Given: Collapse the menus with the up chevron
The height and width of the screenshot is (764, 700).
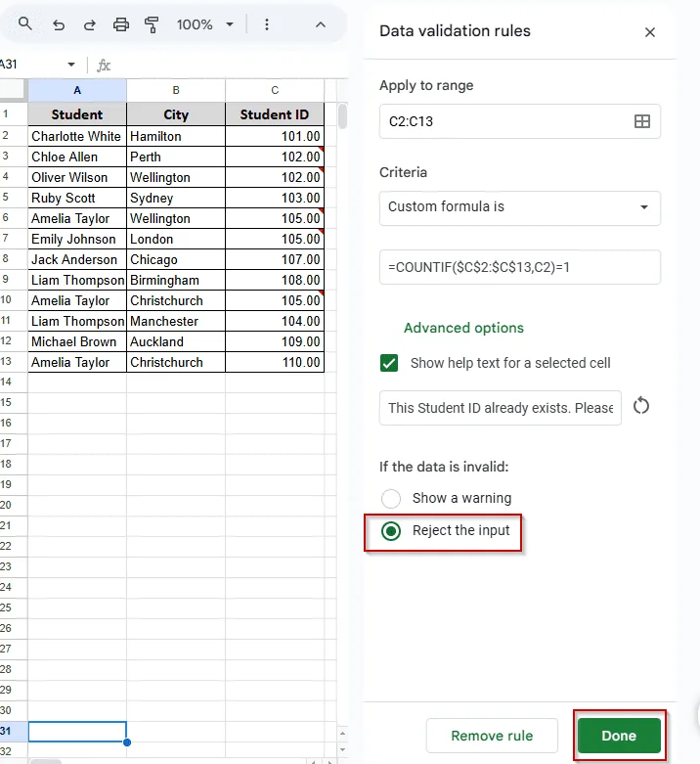Looking at the screenshot, I should (321, 24).
